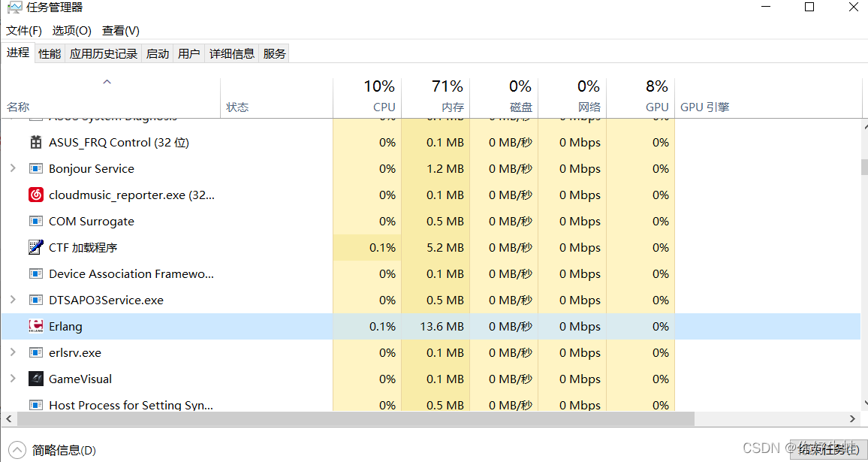Click the vertical scrollbar up arrow
This screenshot has width=868, height=462.
pos(865,126)
